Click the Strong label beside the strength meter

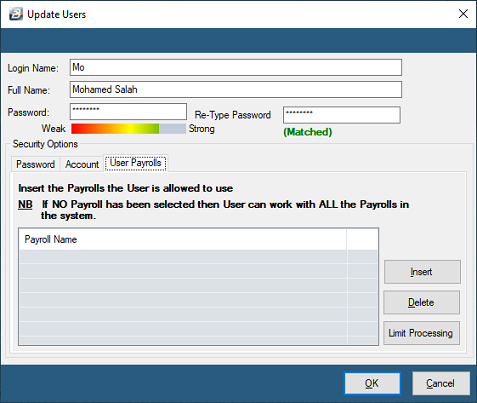tap(202, 129)
